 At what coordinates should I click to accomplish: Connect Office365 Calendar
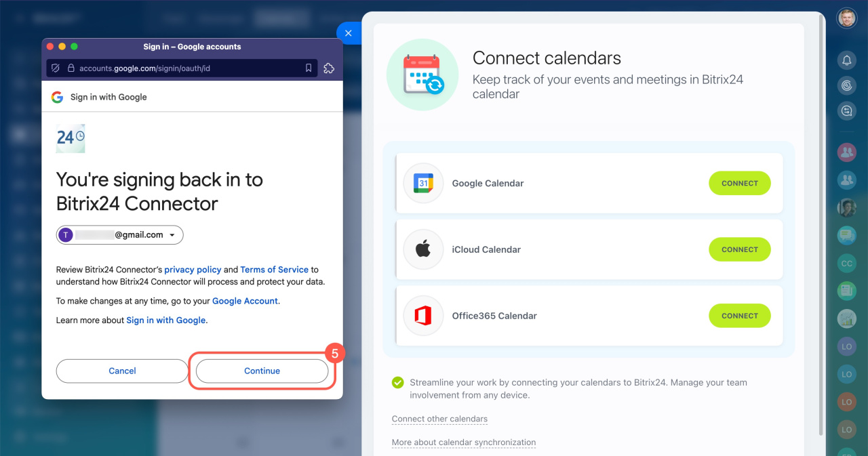[740, 316]
